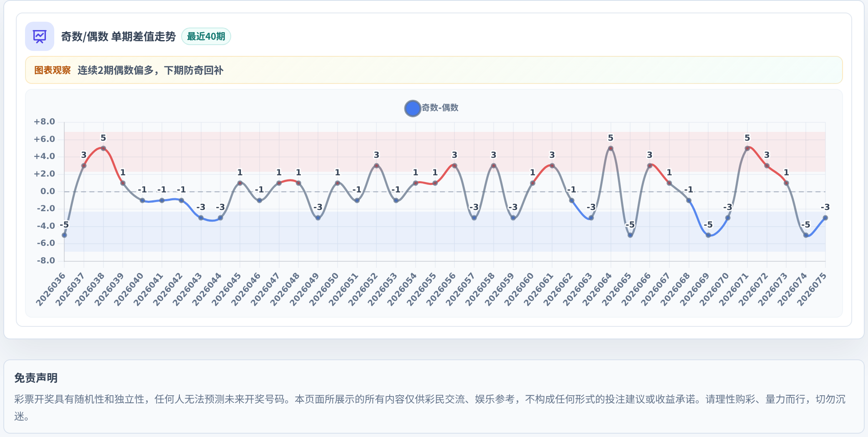Screen dimensions: 868x437
Task: Click the data point for 2026038
Action: [103, 148]
